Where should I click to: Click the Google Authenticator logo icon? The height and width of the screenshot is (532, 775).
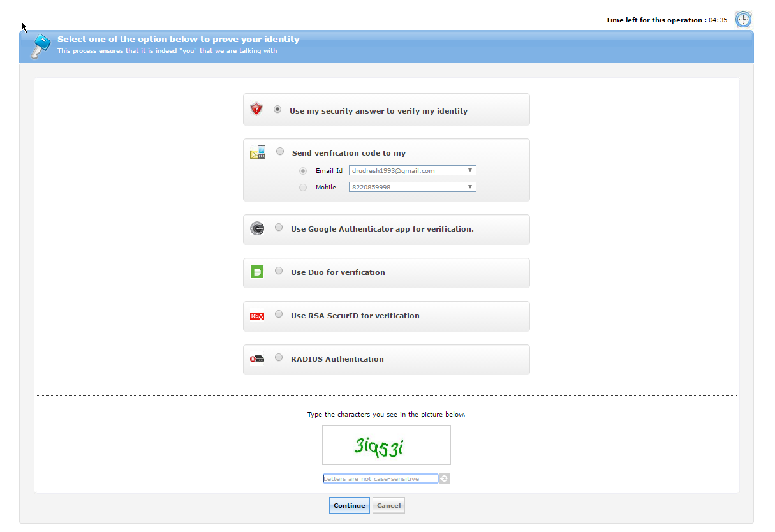click(x=257, y=228)
